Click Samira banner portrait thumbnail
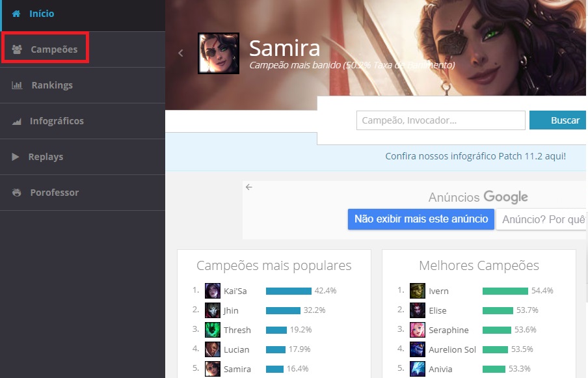Viewport: 588px width, 378px height. point(219,53)
